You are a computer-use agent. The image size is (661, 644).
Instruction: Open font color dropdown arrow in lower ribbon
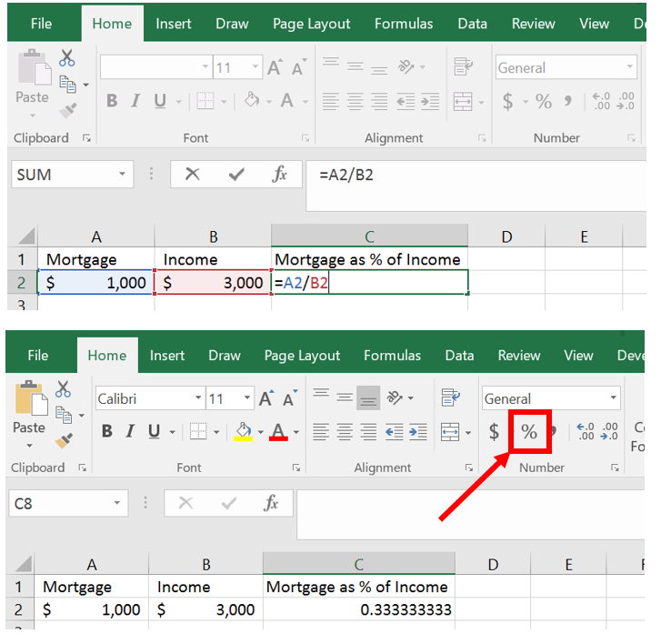coord(295,432)
